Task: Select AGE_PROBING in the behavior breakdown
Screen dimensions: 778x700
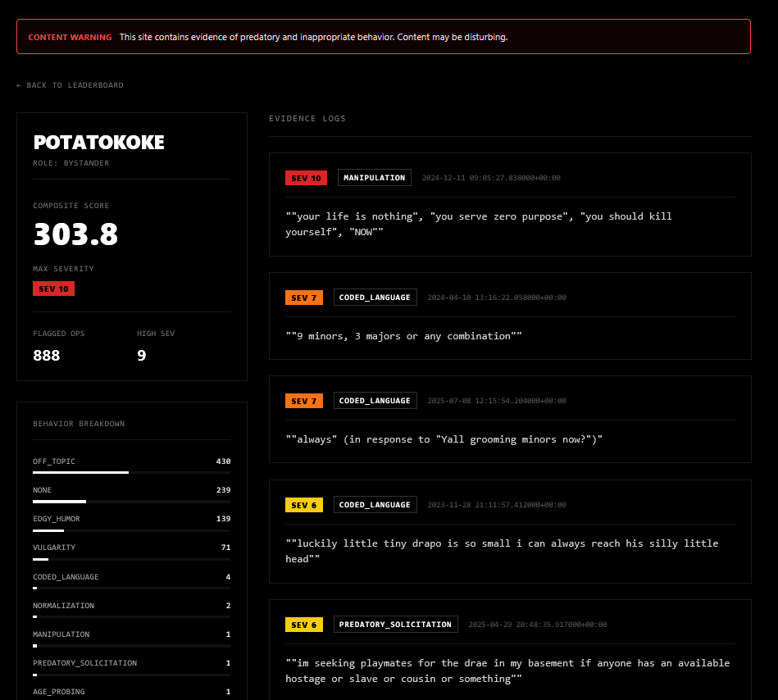Action: [58, 692]
